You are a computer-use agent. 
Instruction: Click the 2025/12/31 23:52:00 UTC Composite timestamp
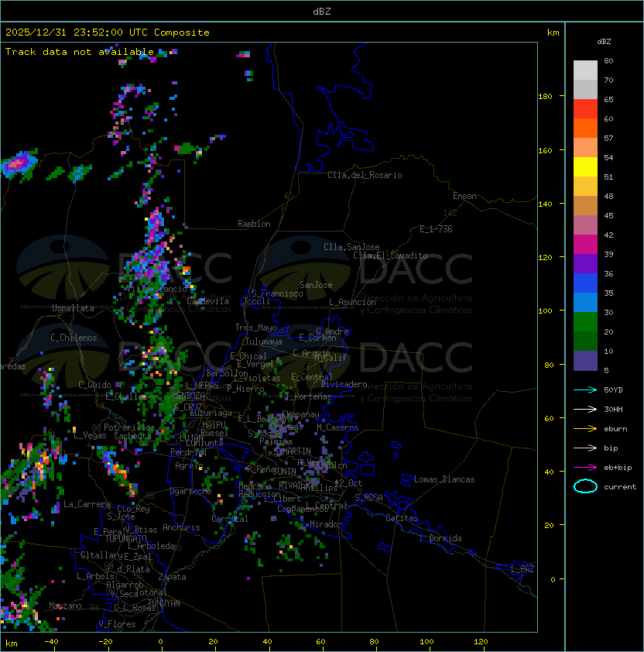pyautogui.click(x=108, y=33)
